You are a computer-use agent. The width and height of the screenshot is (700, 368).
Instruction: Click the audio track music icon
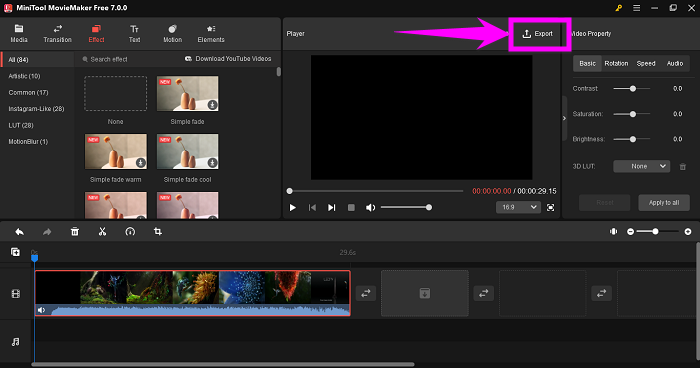pos(16,342)
